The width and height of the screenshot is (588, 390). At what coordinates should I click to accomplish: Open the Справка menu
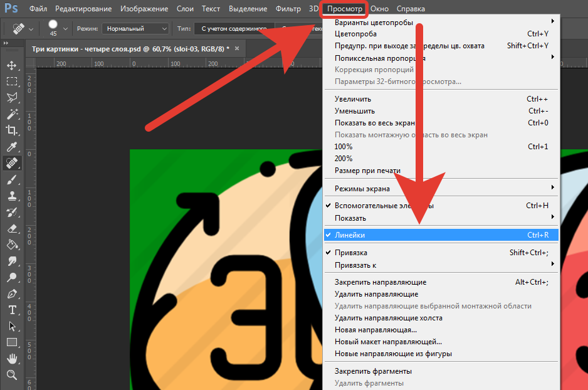click(x=411, y=9)
